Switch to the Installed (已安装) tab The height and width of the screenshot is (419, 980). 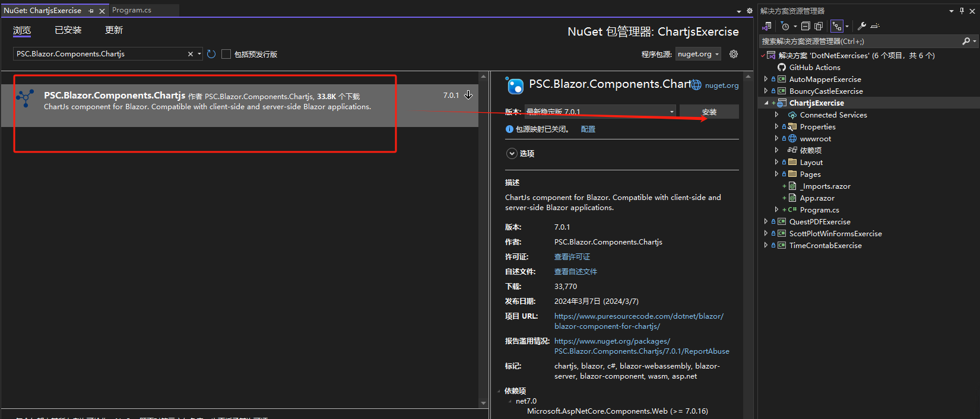pyautogui.click(x=68, y=30)
